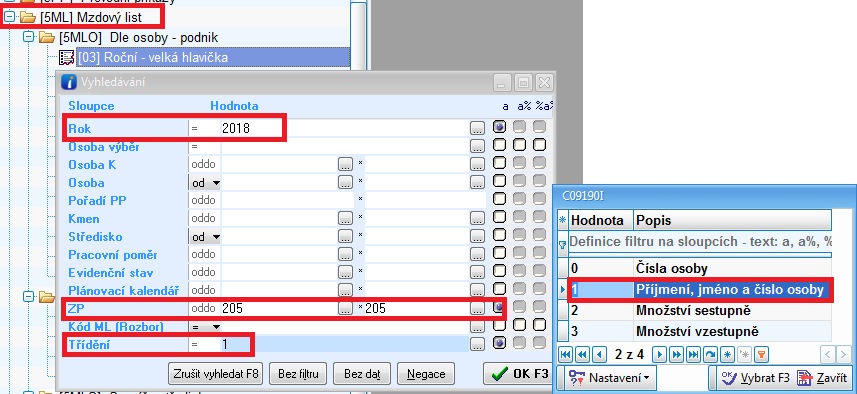The image size is (857, 394).
Task: Click the Negace button
Action: point(426,374)
